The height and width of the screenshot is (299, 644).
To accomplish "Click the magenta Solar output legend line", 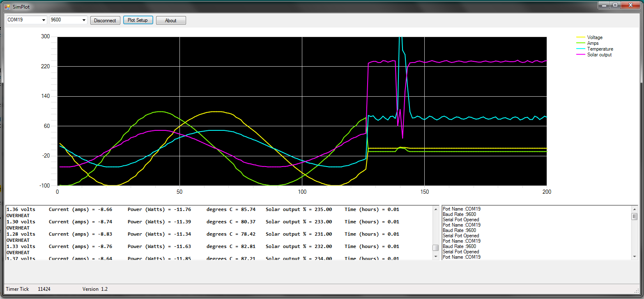I will point(581,55).
